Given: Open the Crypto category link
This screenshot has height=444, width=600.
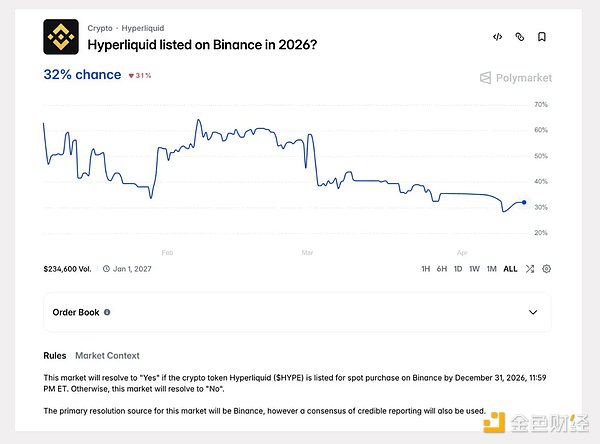Looking at the screenshot, I should tap(100, 29).
